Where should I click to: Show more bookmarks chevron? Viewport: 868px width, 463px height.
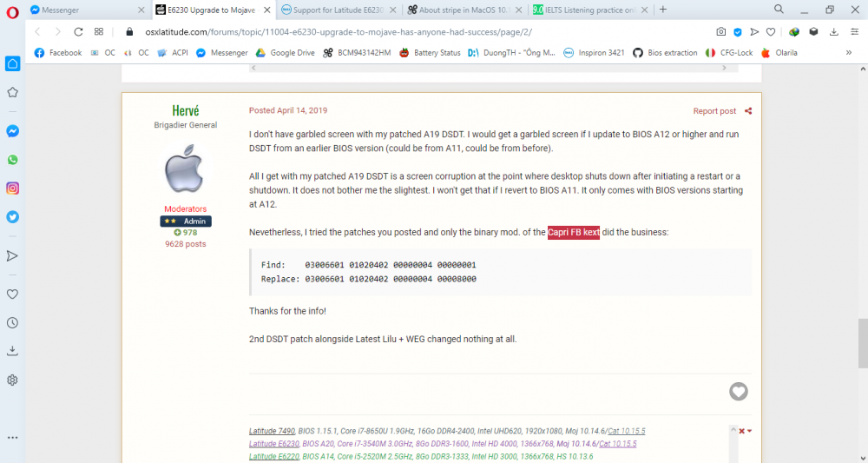click(x=849, y=53)
